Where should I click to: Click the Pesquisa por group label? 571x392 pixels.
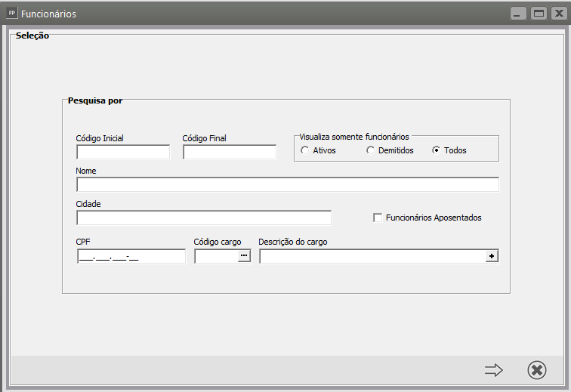point(95,100)
